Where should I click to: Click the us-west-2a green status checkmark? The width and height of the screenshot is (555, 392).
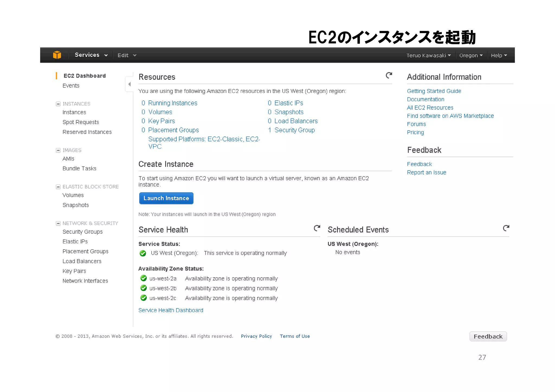pos(144,278)
